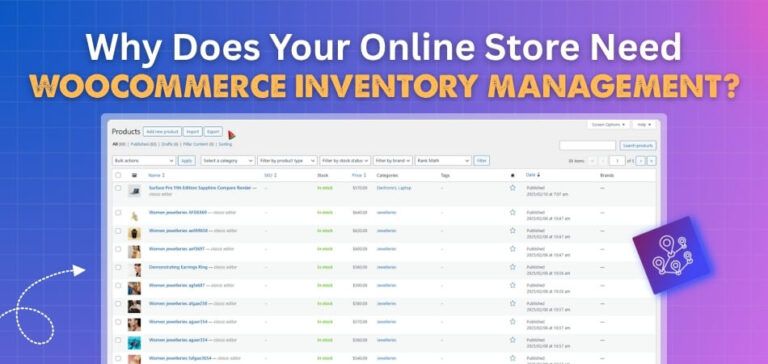Toggle featured star for Demonstrating Earrings Ring row
The height and width of the screenshot is (364, 768).
[x=512, y=267]
